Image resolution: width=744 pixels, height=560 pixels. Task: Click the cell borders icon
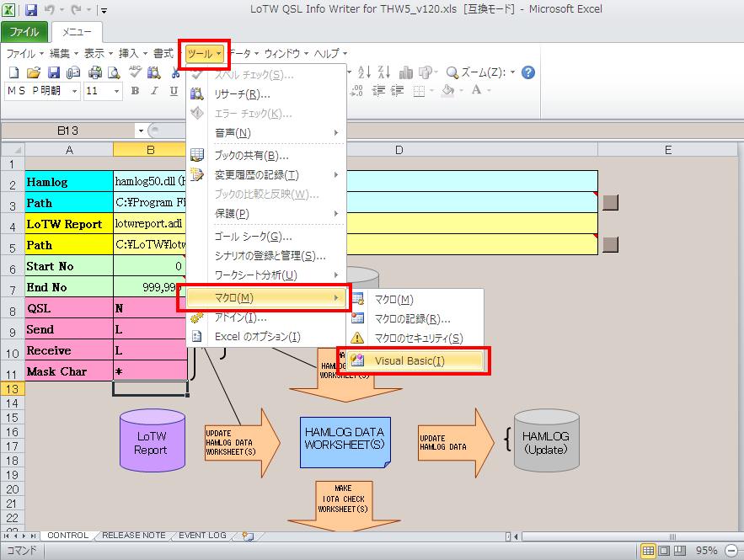point(419,91)
